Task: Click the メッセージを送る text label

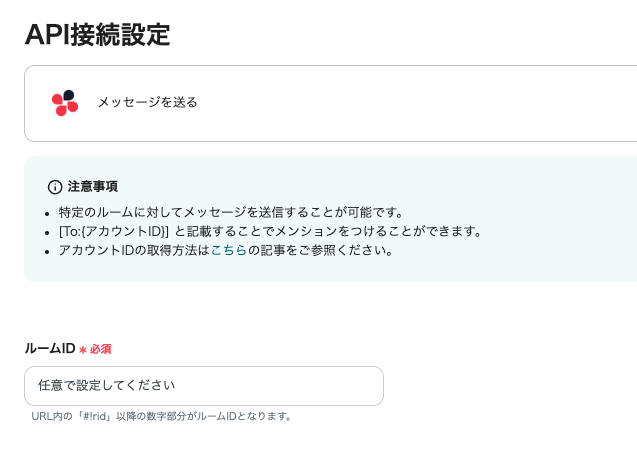Action: (x=147, y=102)
